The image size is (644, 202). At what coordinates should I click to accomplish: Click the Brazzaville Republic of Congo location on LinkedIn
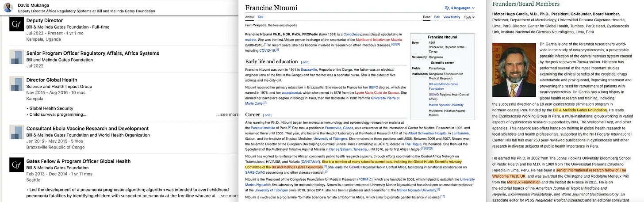(55, 147)
